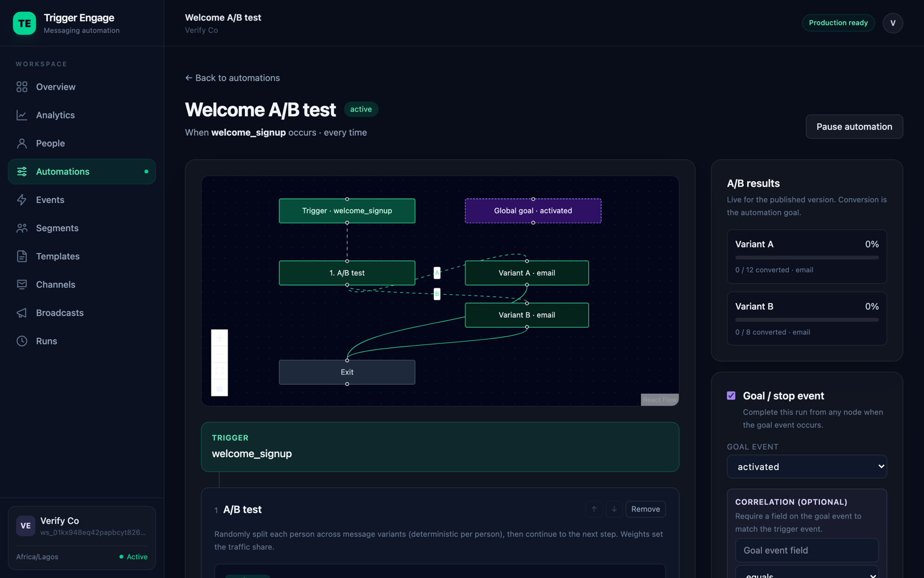Click the Events lightning bolt icon

pyautogui.click(x=22, y=200)
